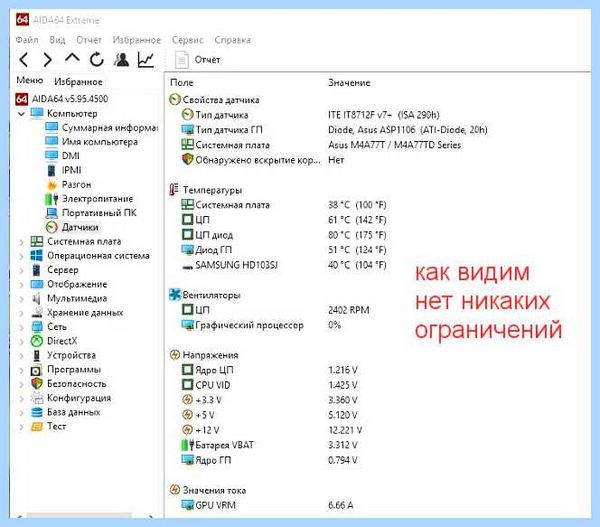Screen dimensions: 600x527
Task: Open the user profile toolbar icon
Action: [121, 59]
